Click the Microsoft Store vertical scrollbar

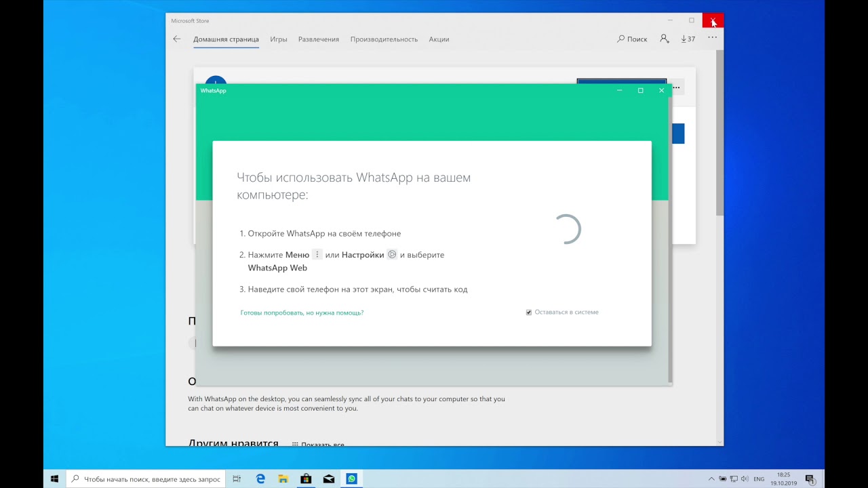coord(719,132)
